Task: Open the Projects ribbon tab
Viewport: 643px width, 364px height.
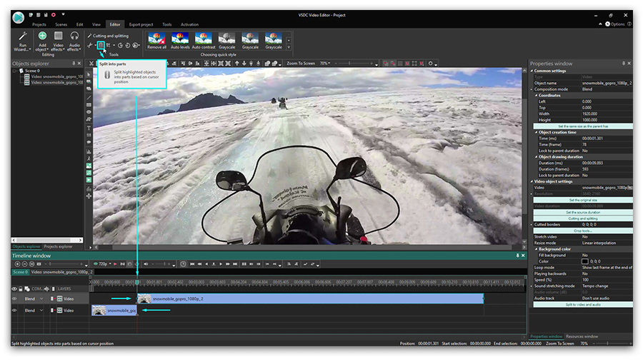Action: (39, 24)
